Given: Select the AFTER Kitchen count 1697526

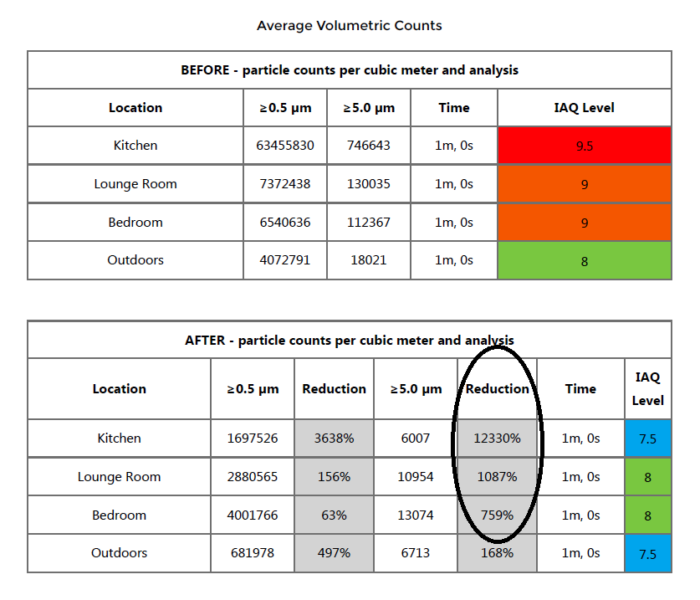Looking at the screenshot, I should (253, 438).
